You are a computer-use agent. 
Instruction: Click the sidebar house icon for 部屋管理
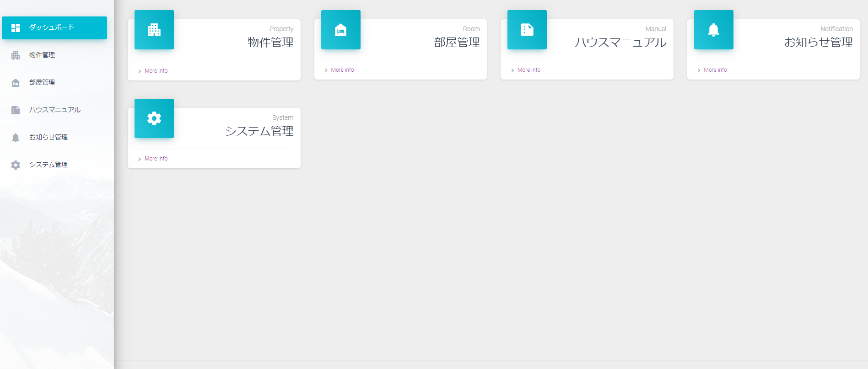[16, 83]
